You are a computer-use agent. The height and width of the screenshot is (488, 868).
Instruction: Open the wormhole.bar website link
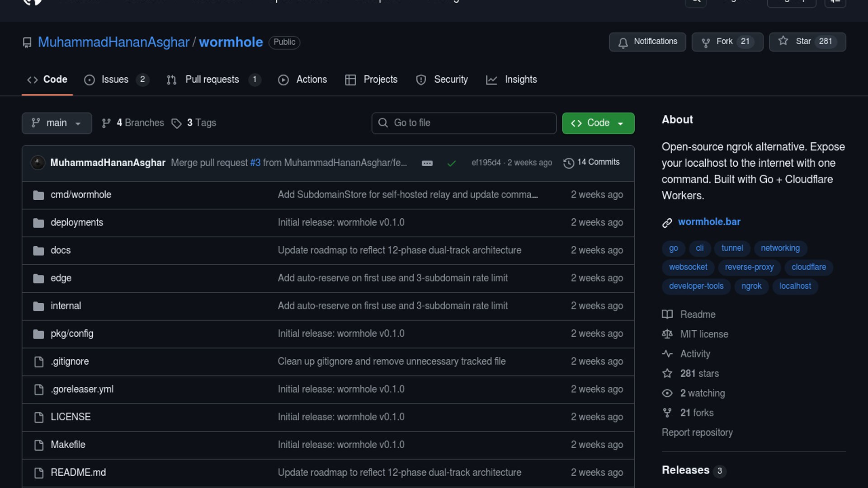709,222
